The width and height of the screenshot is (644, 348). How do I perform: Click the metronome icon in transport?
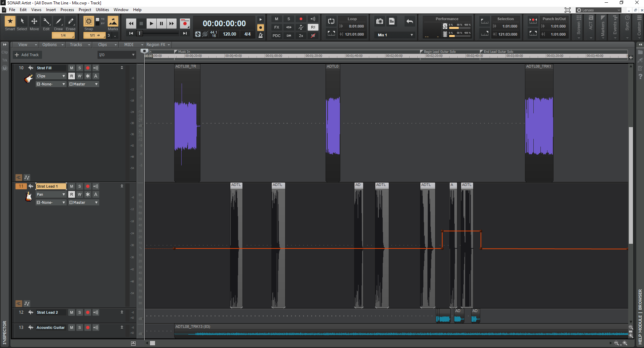pos(261,35)
